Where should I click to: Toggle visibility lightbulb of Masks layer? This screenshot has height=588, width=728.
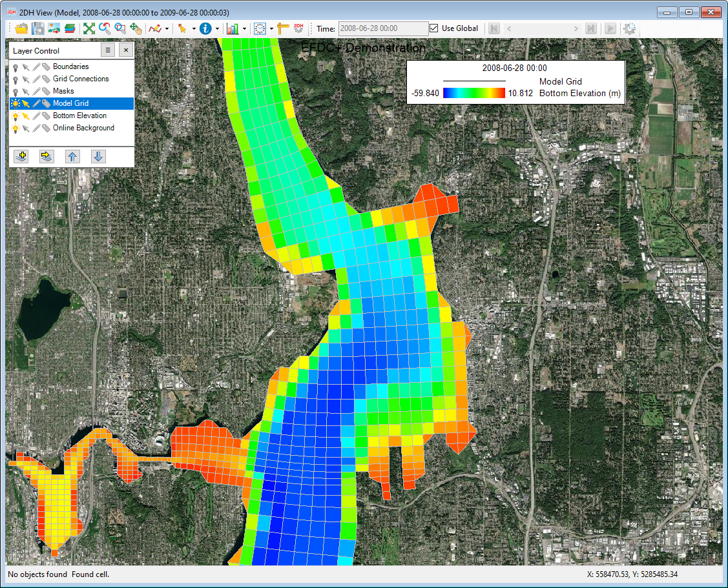(x=15, y=92)
